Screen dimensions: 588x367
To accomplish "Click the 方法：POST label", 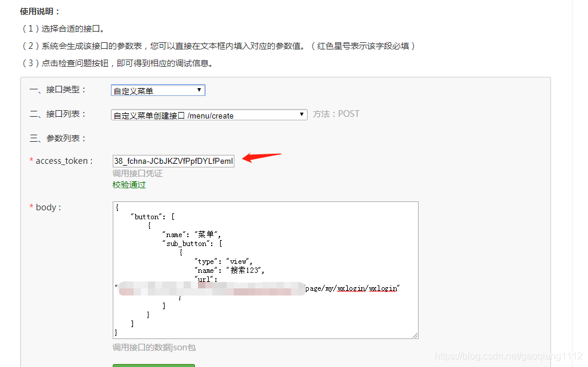I will point(336,114).
